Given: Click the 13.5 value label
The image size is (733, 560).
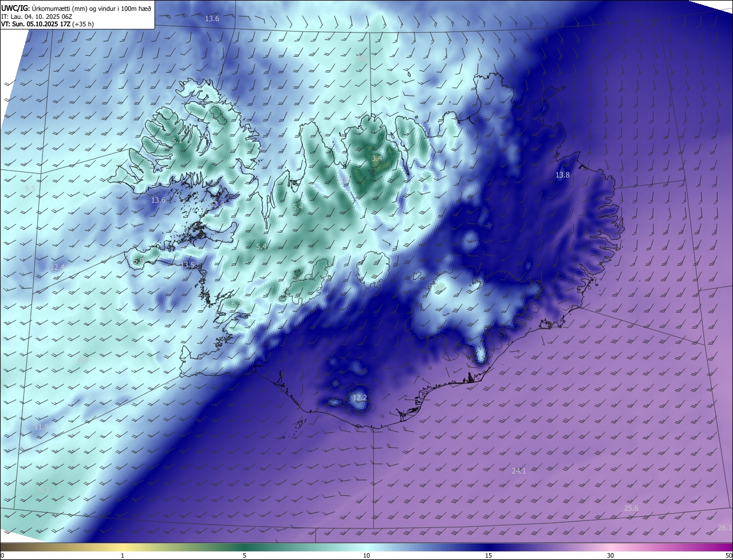Looking at the screenshot, I should (x=188, y=265).
